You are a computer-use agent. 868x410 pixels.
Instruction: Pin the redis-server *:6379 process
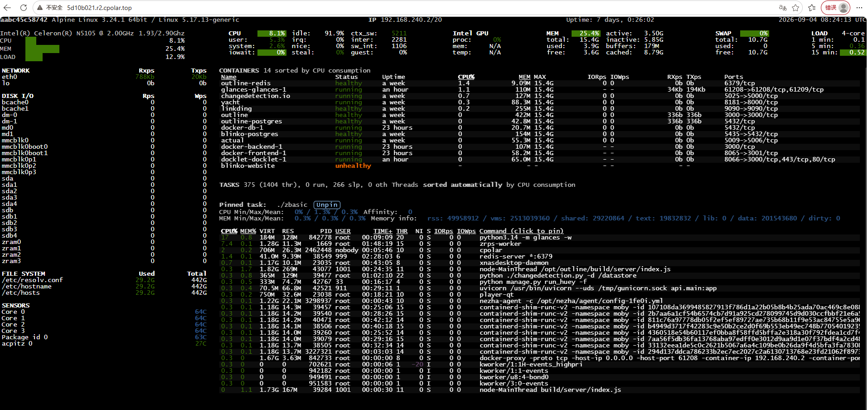(x=516, y=257)
